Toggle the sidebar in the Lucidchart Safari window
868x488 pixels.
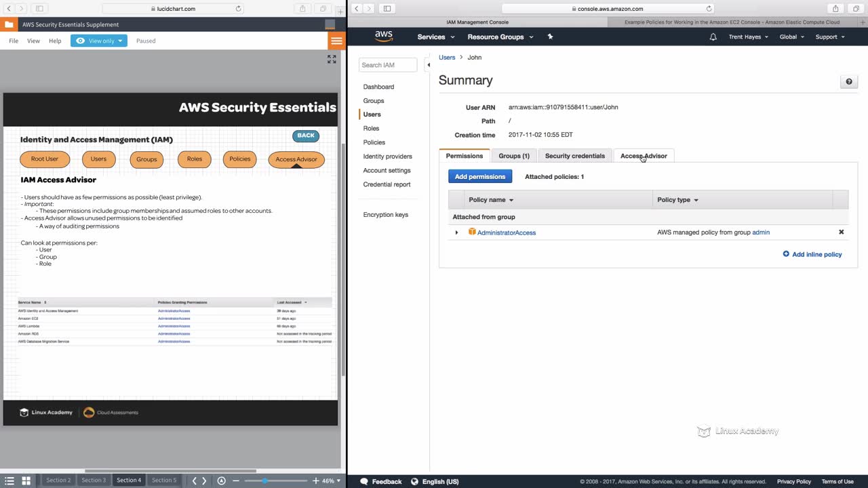click(x=39, y=9)
